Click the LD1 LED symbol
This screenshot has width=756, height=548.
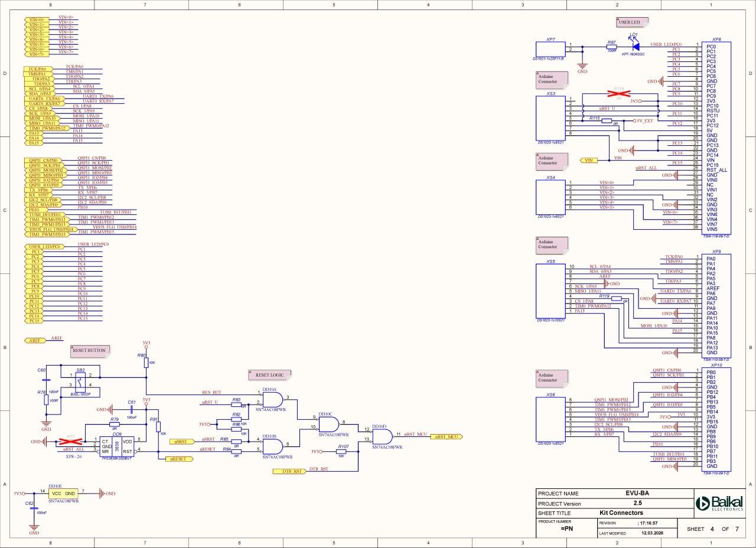click(x=636, y=46)
